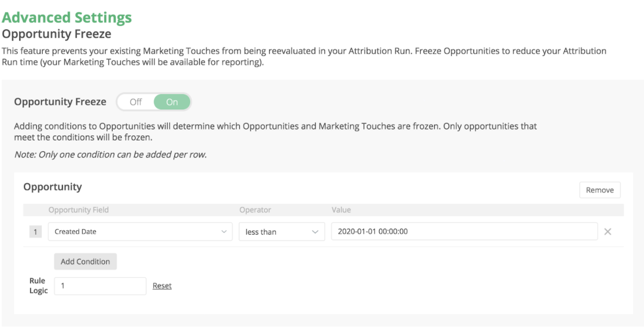Click the Operator column header
This screenshot has height=327, width=644.
[255, 210]
